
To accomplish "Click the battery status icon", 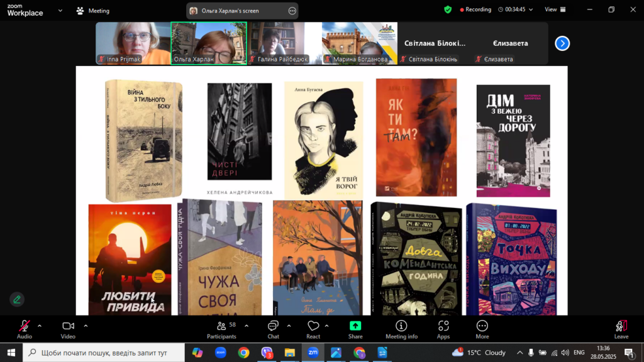I will tap(543, 353).
